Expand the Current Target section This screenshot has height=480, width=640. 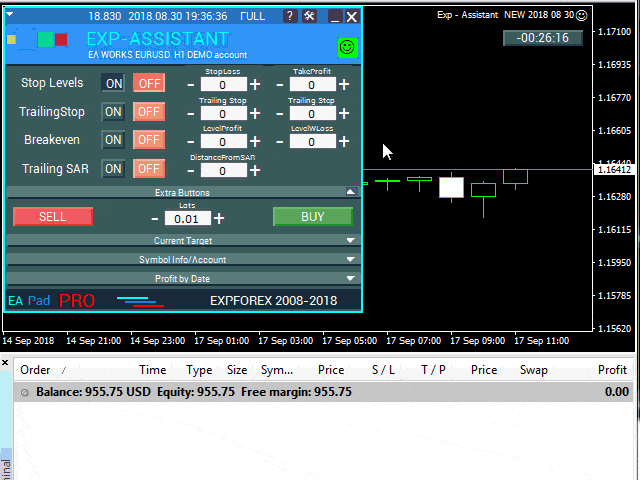click(350, 241)
